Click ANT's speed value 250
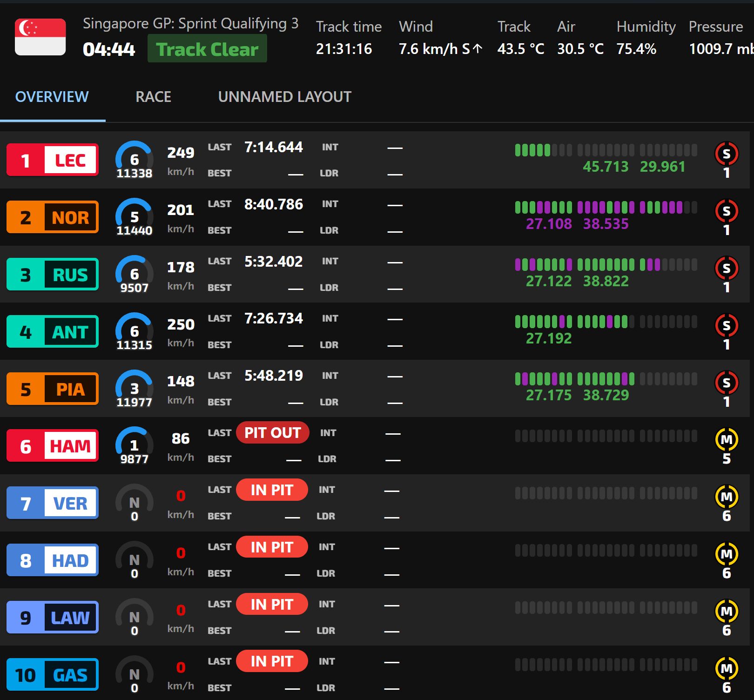This screenshot has height=700, width=754. click(181, 324)
